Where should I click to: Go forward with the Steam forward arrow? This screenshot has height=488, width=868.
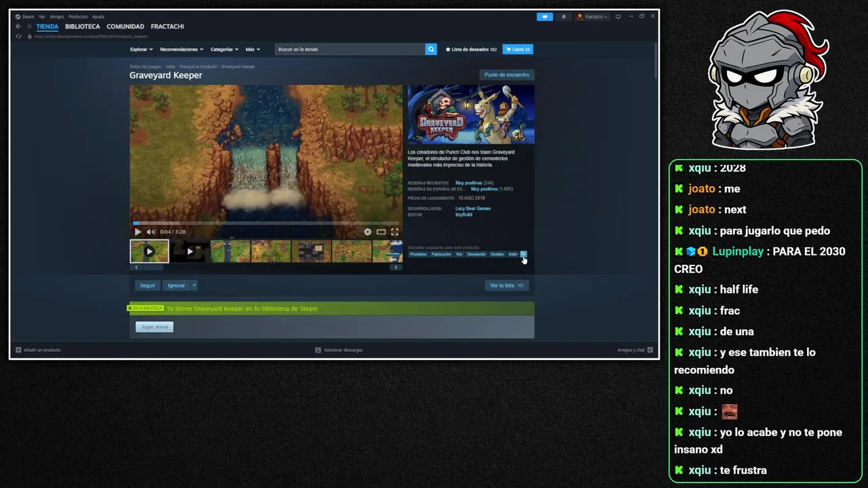[x=28, y=26]
